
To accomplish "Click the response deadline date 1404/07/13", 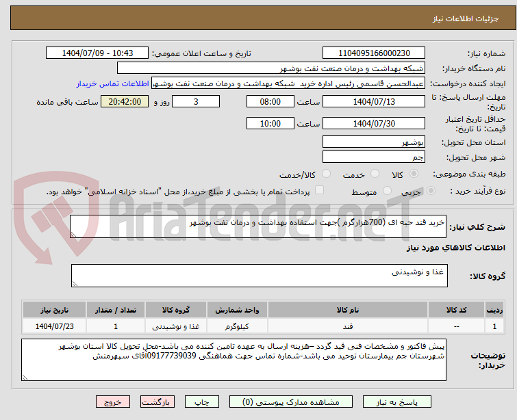I will pyautogui.click(x=374, y=101).
